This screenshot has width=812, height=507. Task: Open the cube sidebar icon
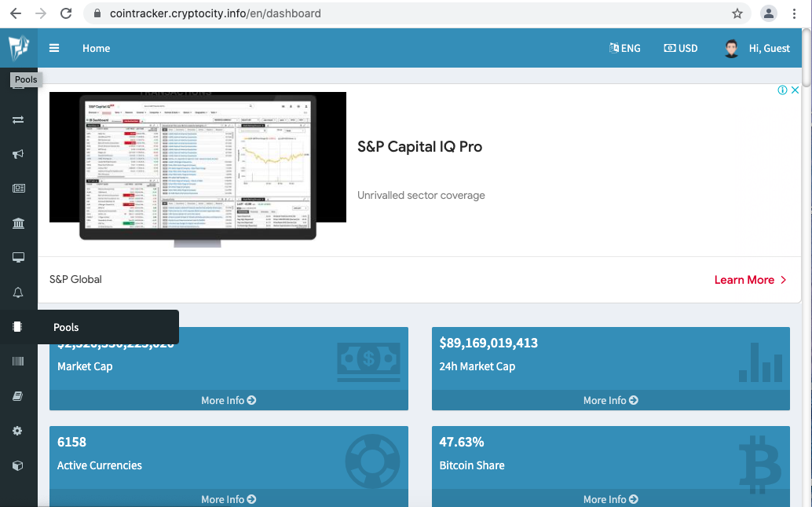17,465
